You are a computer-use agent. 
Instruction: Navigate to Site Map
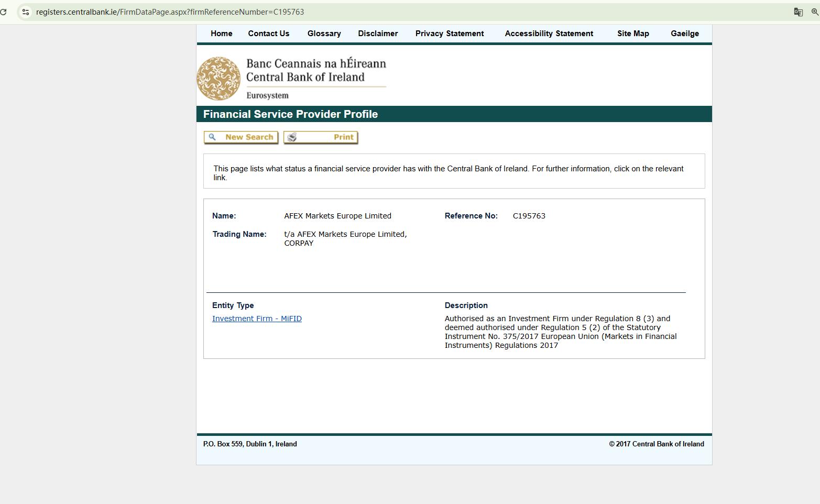(x=633, y=34)
